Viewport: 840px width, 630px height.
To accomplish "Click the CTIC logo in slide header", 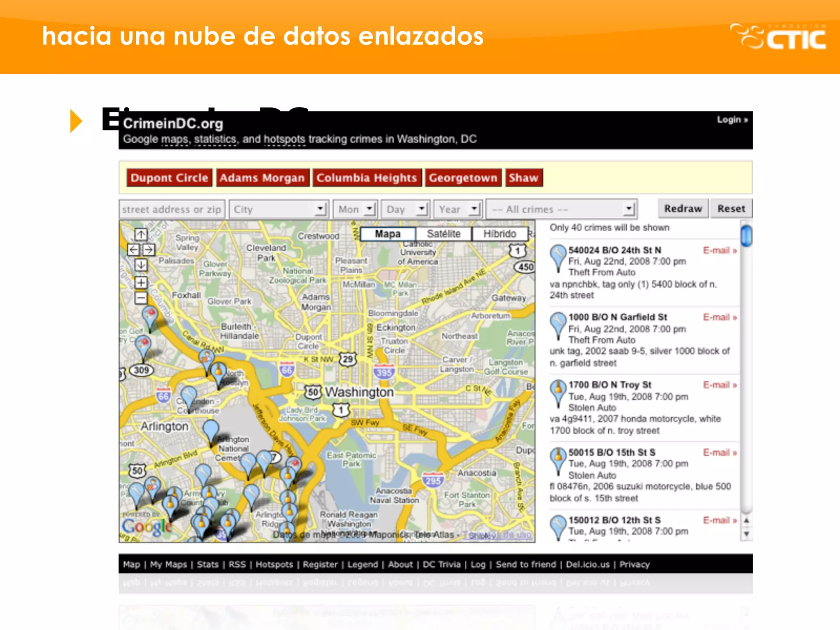I will tap(778, 37).
